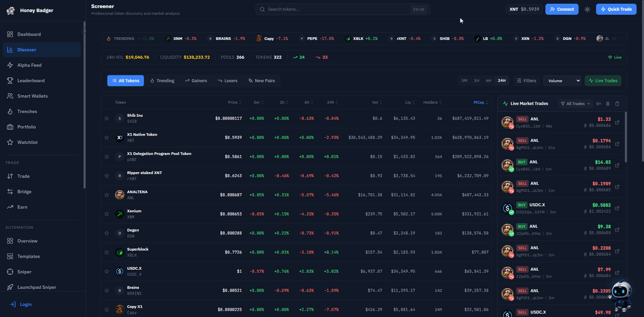Open the Capy X1 token row

click(296, 309)
